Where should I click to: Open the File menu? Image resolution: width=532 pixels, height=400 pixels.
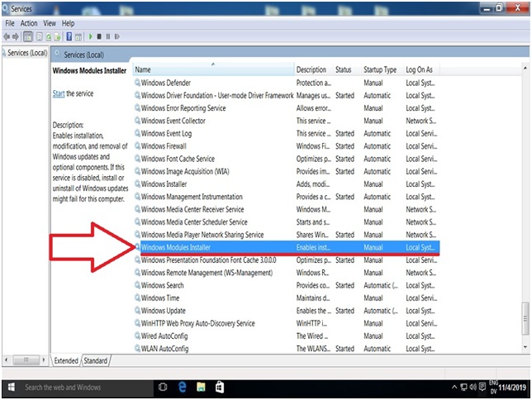10,23
